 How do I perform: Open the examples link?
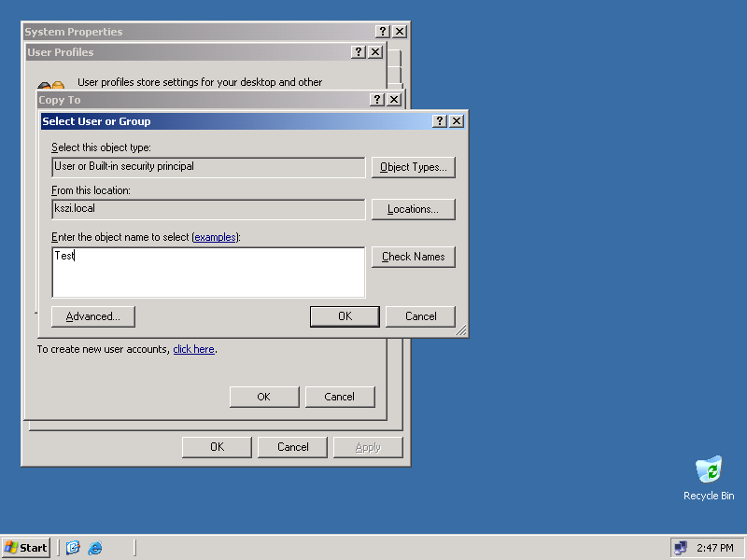click(216, 237)
